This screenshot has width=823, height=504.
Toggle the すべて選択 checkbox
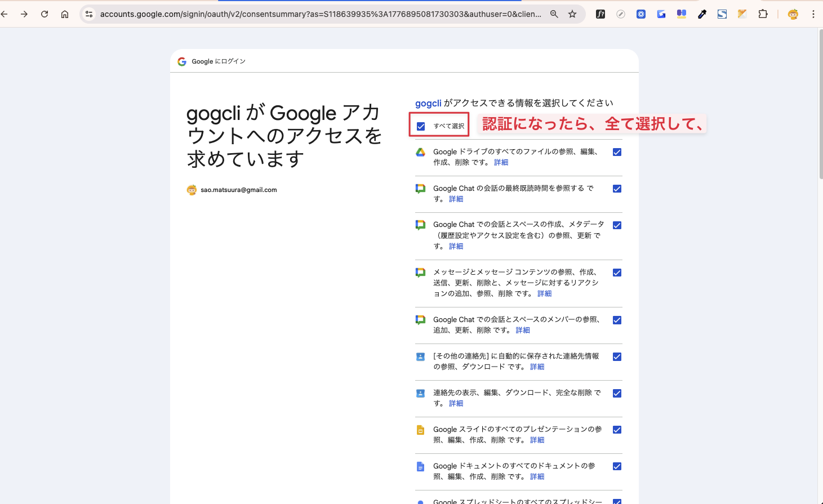point(421,126)
